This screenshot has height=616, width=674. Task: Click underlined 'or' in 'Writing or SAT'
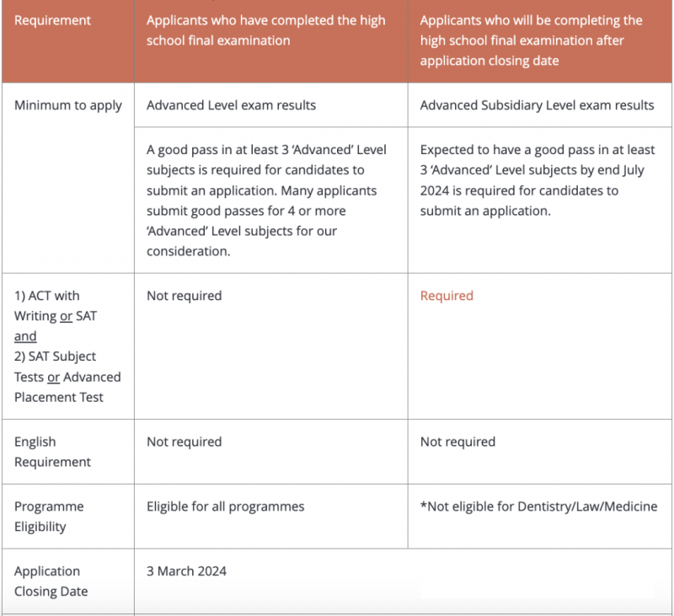coord(67,316)
